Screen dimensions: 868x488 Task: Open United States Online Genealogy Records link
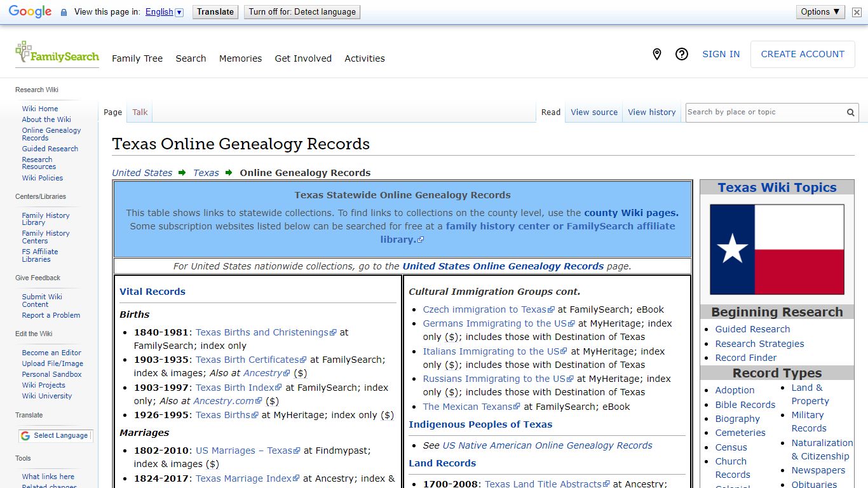coord(503,266)
